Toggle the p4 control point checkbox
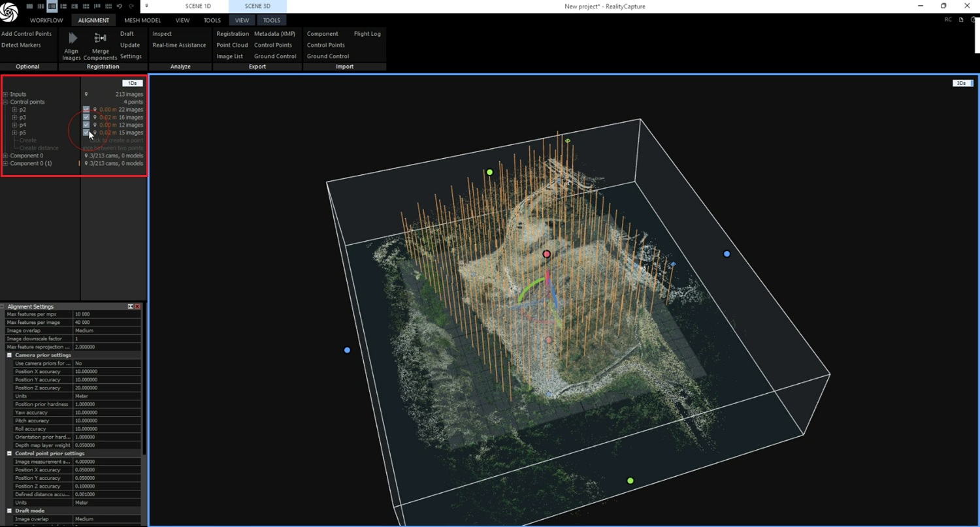 coord(86,125)
